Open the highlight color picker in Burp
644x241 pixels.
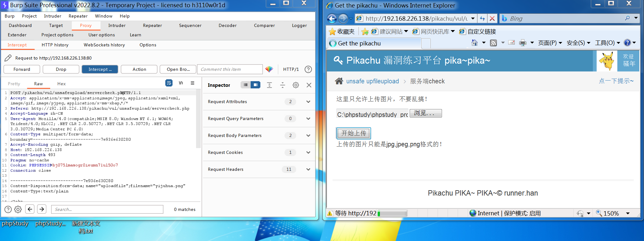pyautogui.click(x=269, y=69)
